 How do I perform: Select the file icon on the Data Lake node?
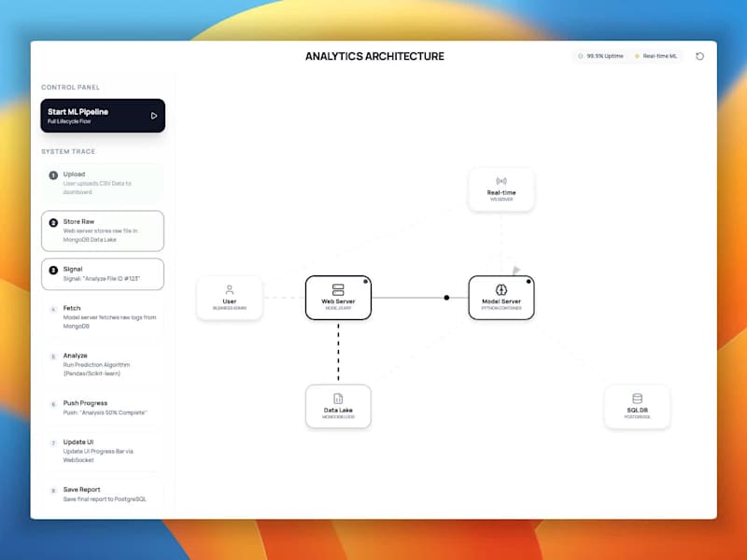click(x=338, y=398)
